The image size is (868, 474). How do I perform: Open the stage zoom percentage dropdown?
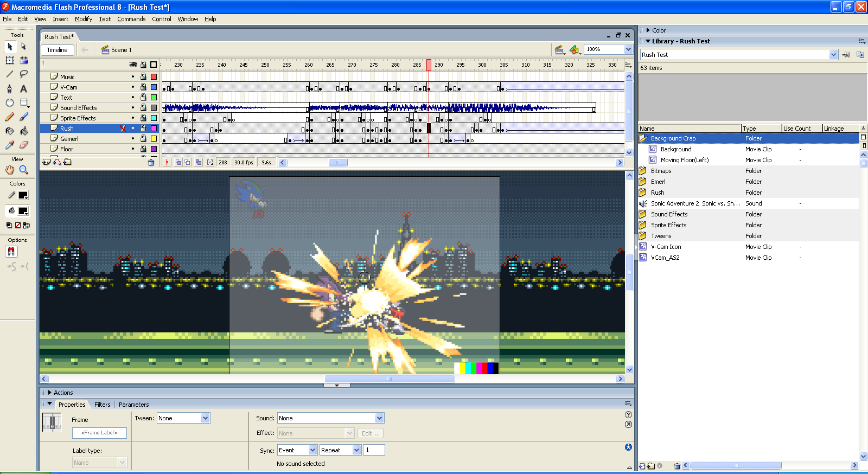[628, 49]
